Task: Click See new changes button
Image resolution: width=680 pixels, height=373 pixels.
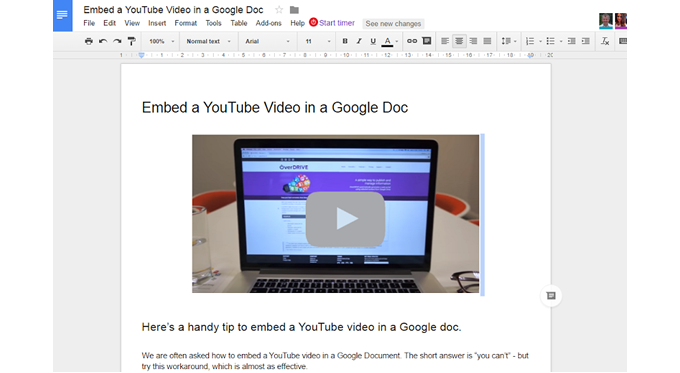Action: [x=393, y=23]
